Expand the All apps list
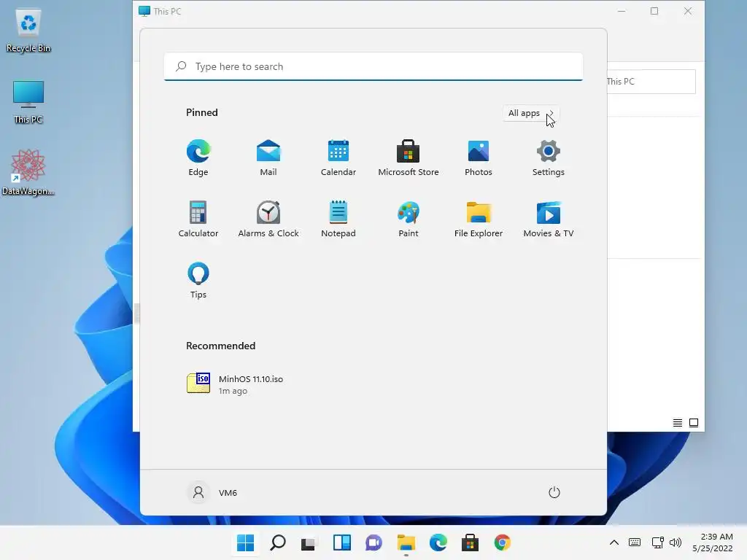This screenshot has height=560, width=747. [531, 113]
